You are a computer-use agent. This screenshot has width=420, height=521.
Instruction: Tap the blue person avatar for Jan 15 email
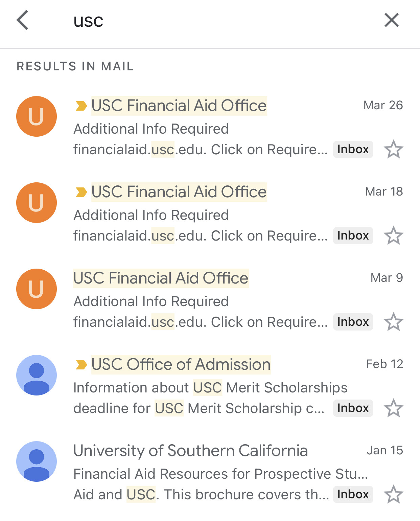(37, 461)
